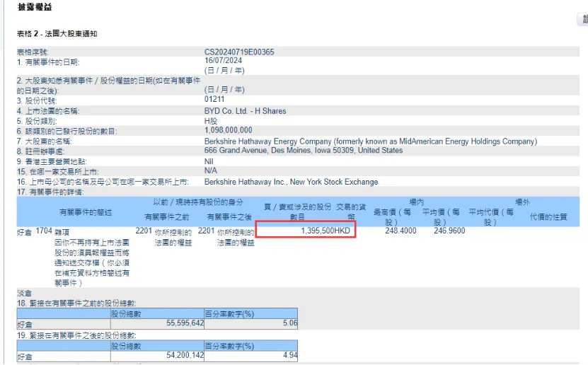Click the percentage figure 5.06
This screenshot has width=588, height=365.
click(289, 323)
